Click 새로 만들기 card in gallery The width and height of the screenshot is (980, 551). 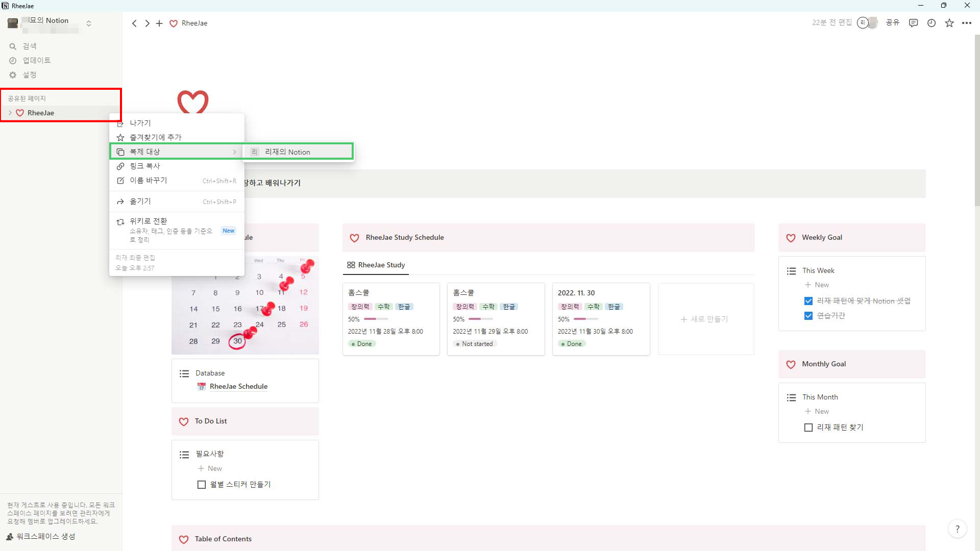coord(705,319)
